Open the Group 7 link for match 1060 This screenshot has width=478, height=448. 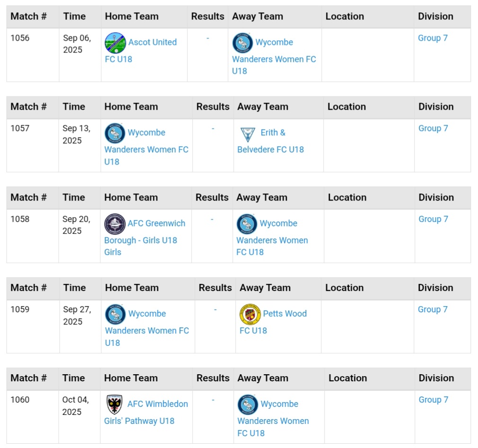tap(433, 400)
